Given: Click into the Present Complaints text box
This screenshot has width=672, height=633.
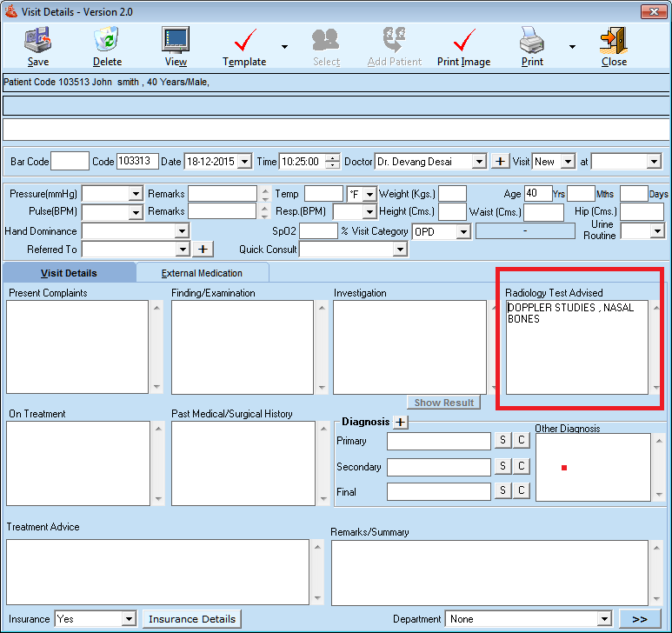Looking at the screenshot, I should (x=78, y=347).
